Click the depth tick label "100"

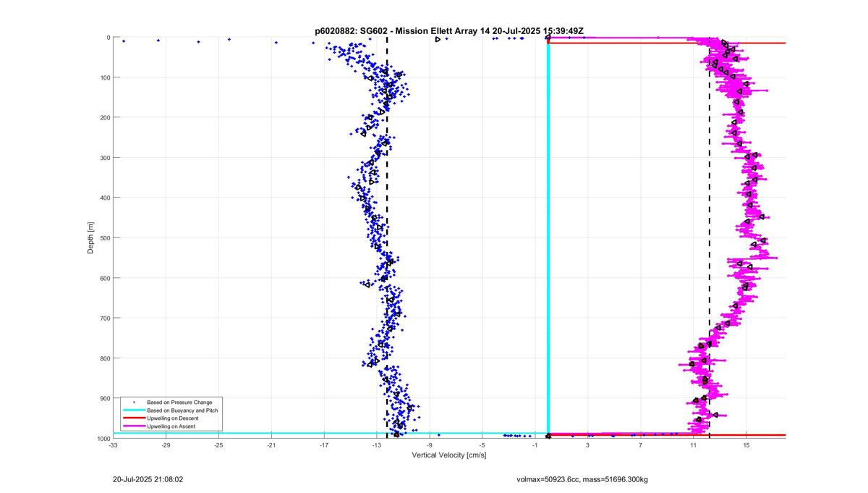pos(106,77)
